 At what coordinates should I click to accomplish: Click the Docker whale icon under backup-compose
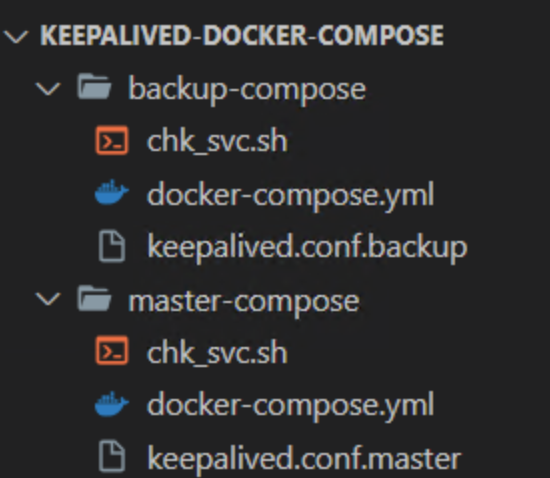point(112,192)
